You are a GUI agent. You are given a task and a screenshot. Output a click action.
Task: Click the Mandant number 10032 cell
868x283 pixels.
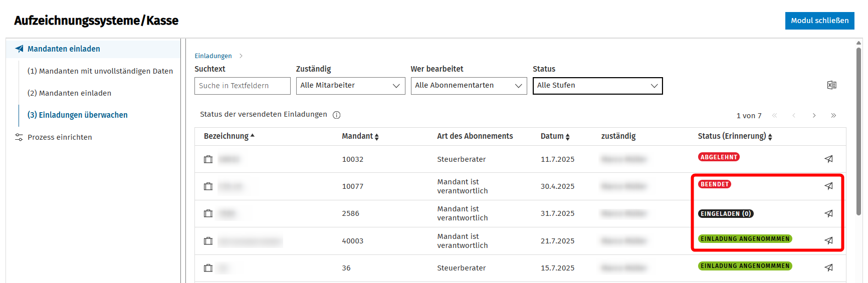[352, 159]
